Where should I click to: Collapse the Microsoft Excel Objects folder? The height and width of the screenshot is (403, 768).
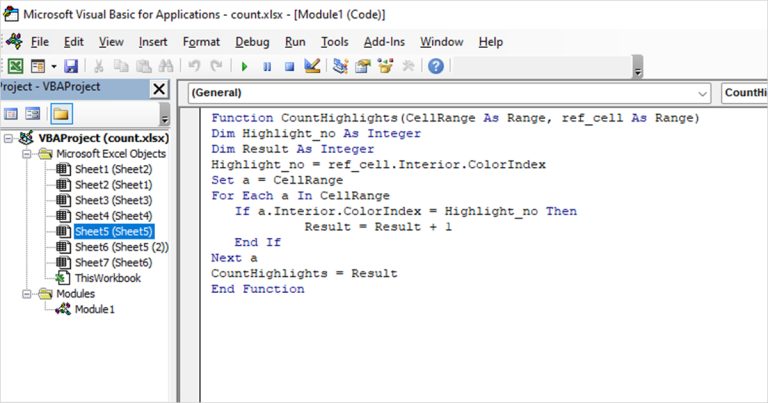pyautogui.click(x=27, y=154)
